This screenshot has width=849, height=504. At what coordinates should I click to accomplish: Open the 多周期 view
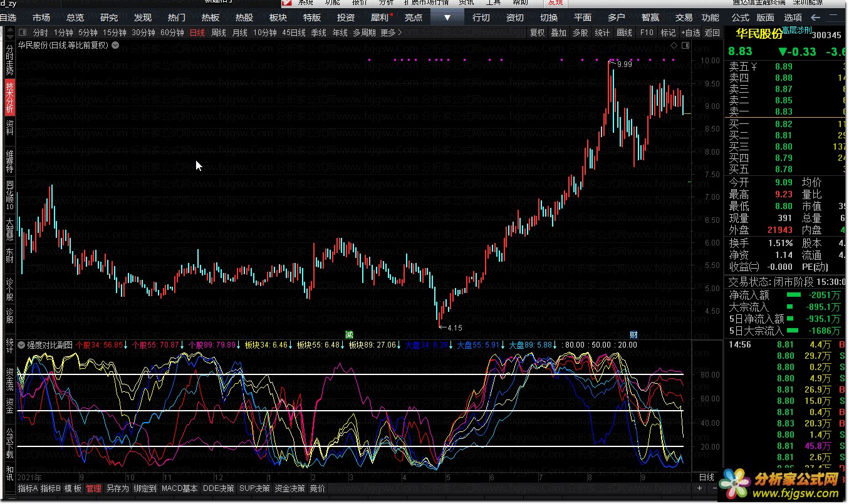(x=364, y=33)
